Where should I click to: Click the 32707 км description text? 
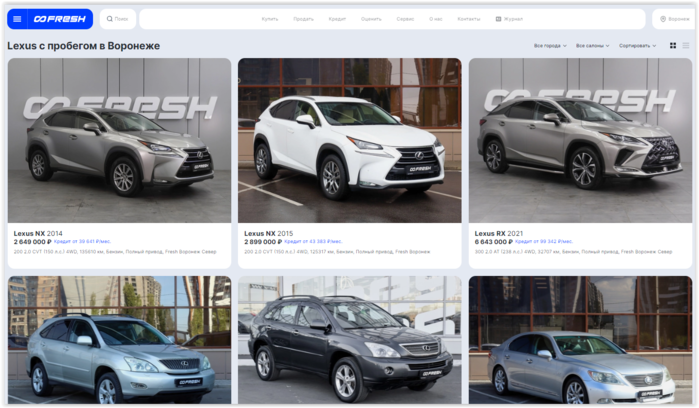pyautogui.click(x=573, y=252)
